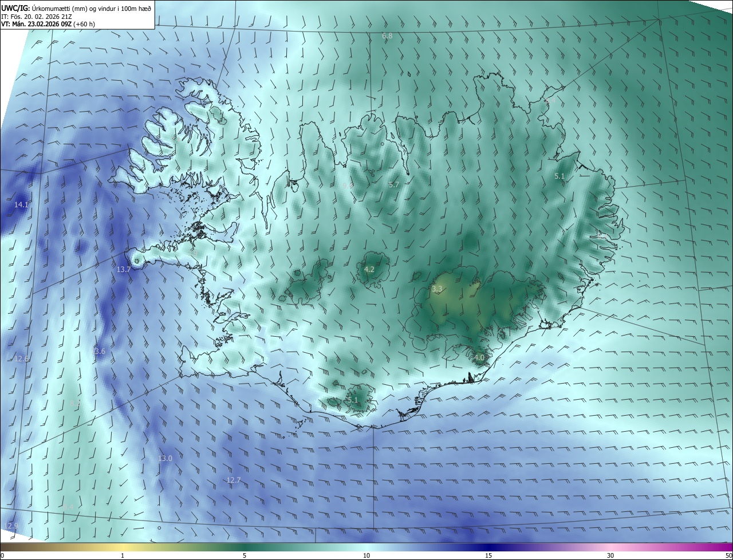Click the '50' tick on the color scale
The height and width of the screenshot is (560, 733).
tap(729, 556)
